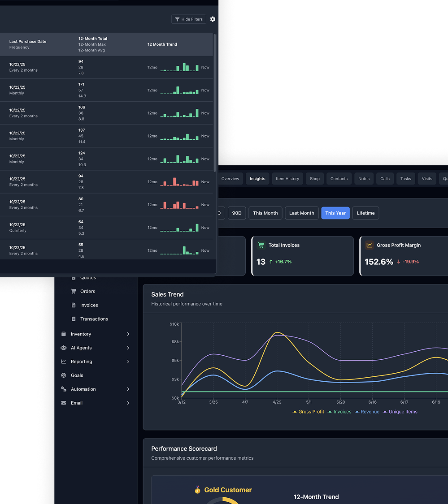Screen dimensions: 448x504
Task: Open the Notes tab
Action: click(x=364, y=179)
